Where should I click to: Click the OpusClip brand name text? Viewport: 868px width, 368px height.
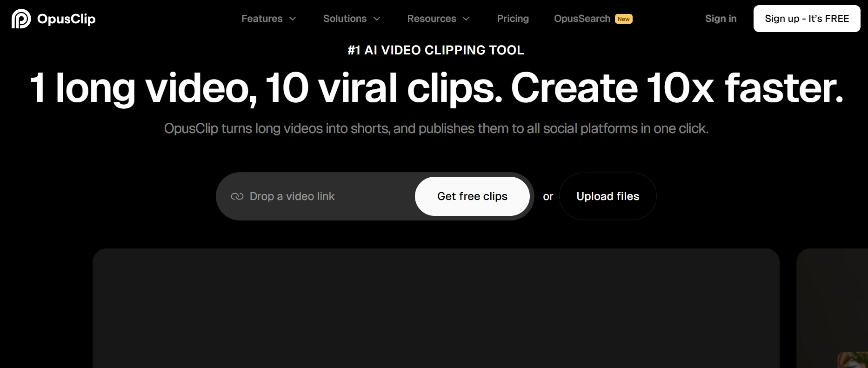tap(67, 19)
